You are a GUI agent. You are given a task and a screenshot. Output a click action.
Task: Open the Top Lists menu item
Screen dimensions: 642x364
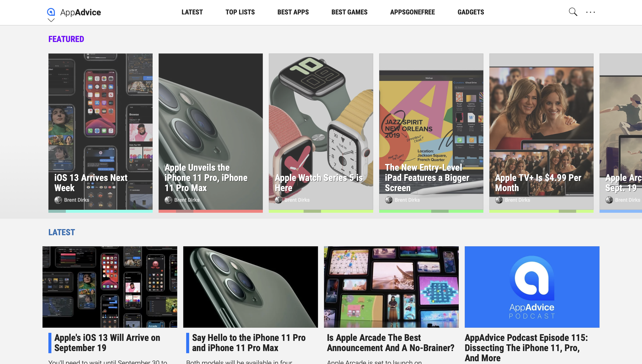240,12
